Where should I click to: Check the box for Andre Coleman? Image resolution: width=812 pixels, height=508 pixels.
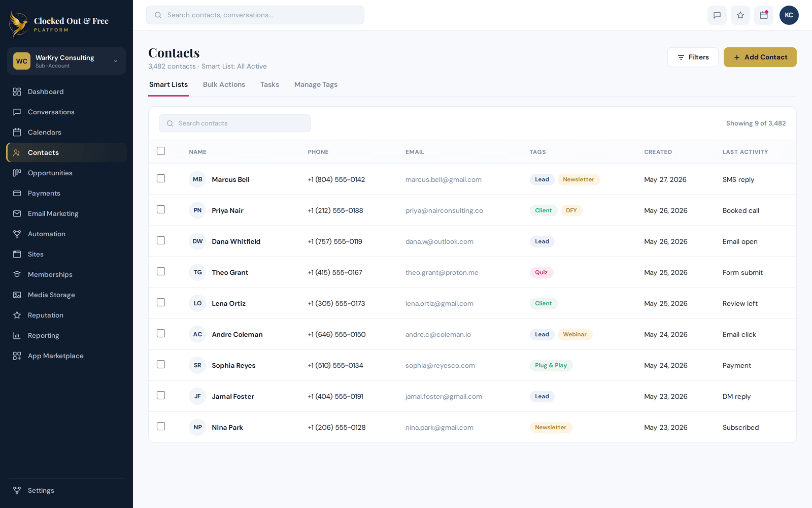pyautogui.click(x=161, y=333)
